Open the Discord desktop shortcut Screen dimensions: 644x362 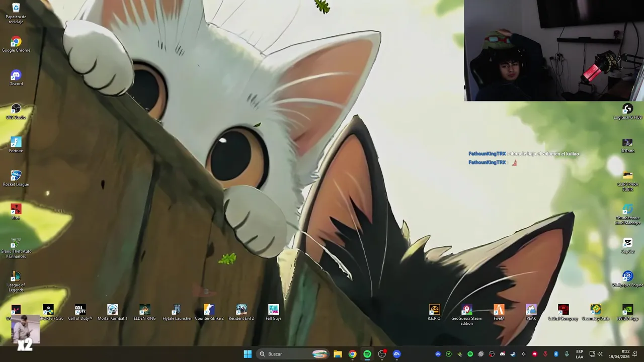16,78
